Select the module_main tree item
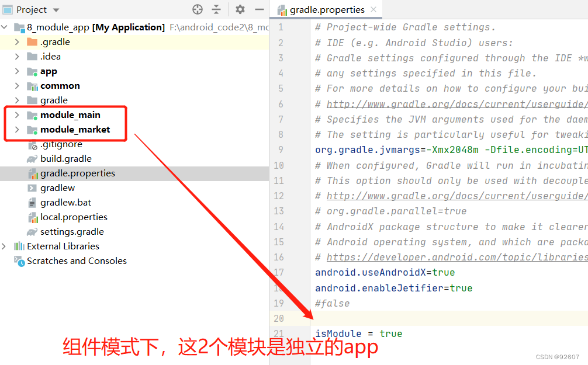This screenshot has width=588, height=365. (70, 114)
